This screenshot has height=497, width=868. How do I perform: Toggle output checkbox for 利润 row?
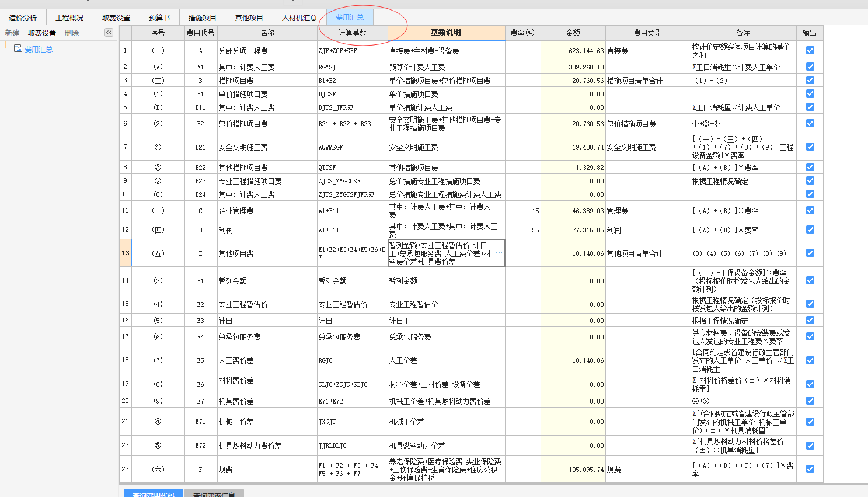pyautogui.click(x=810, y=230)
